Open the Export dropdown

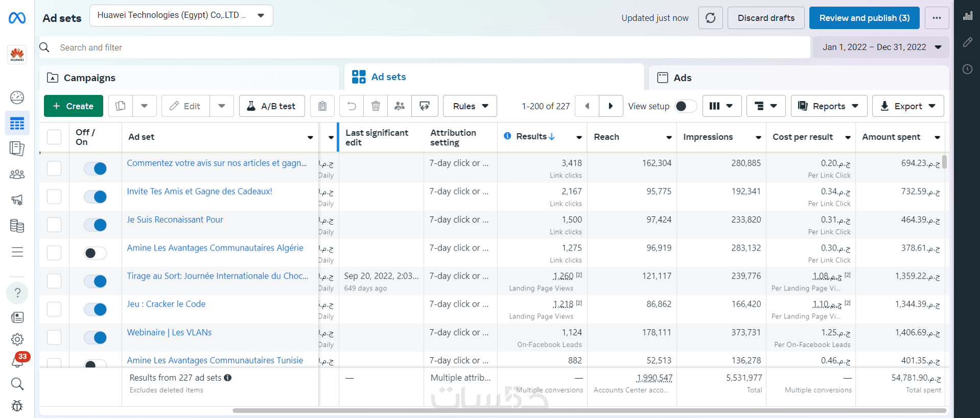click(908, 106)
